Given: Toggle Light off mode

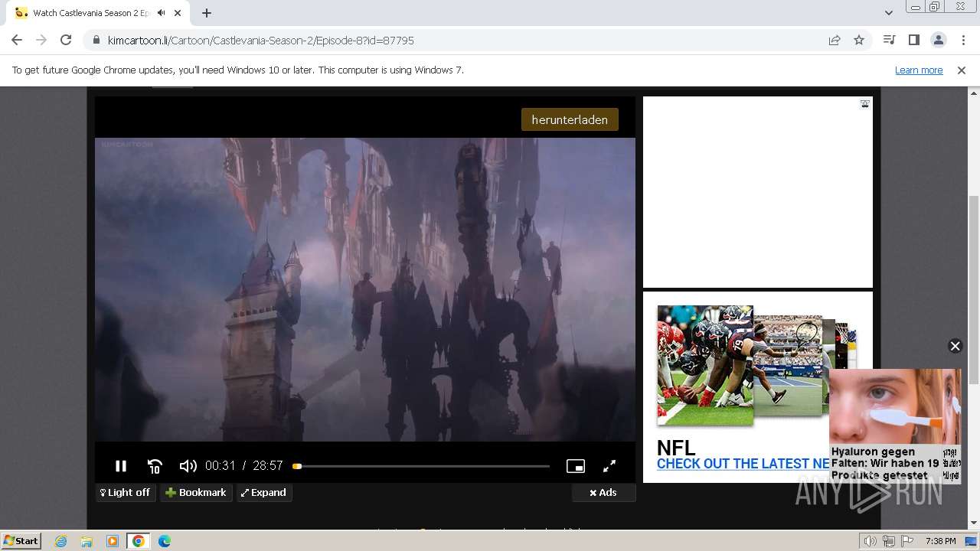Looking at the screenshot, I should tap(126, 493).
